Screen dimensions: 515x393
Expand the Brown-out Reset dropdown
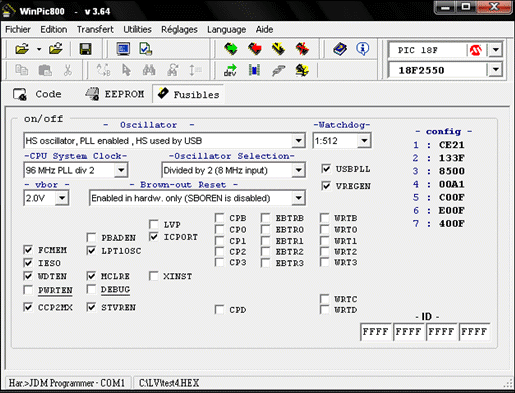(x=299, y=198)
